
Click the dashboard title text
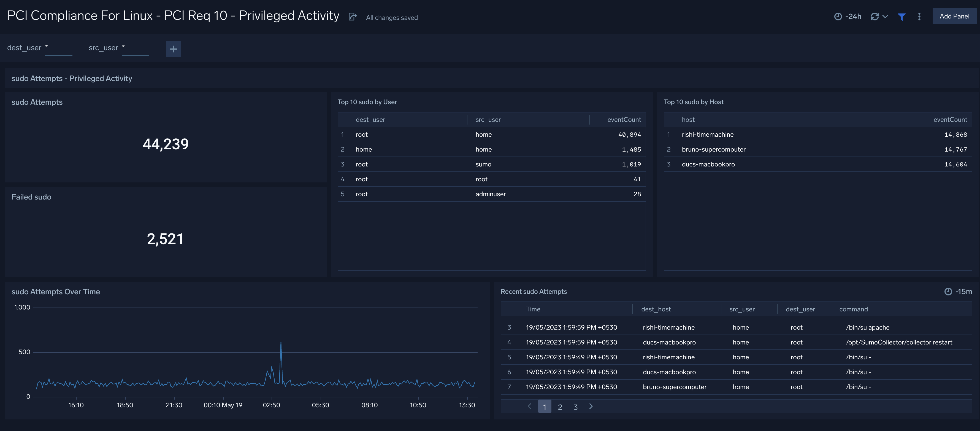pyautogui.click(x=173, y=16)
